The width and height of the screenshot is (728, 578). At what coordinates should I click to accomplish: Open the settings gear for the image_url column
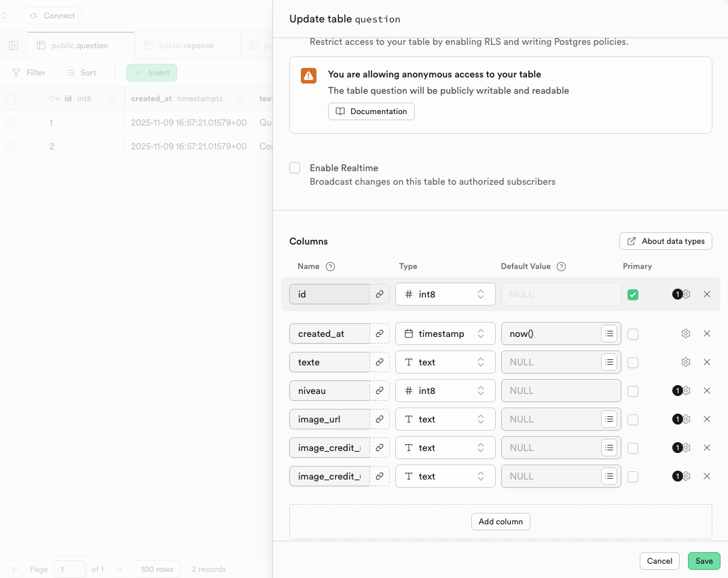(x=686, y=419)
